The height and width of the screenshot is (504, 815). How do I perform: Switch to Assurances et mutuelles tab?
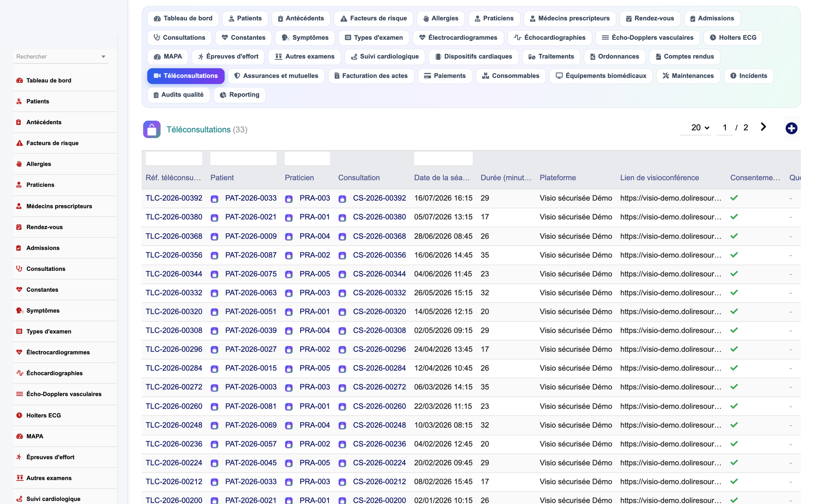tap(276, 76)
